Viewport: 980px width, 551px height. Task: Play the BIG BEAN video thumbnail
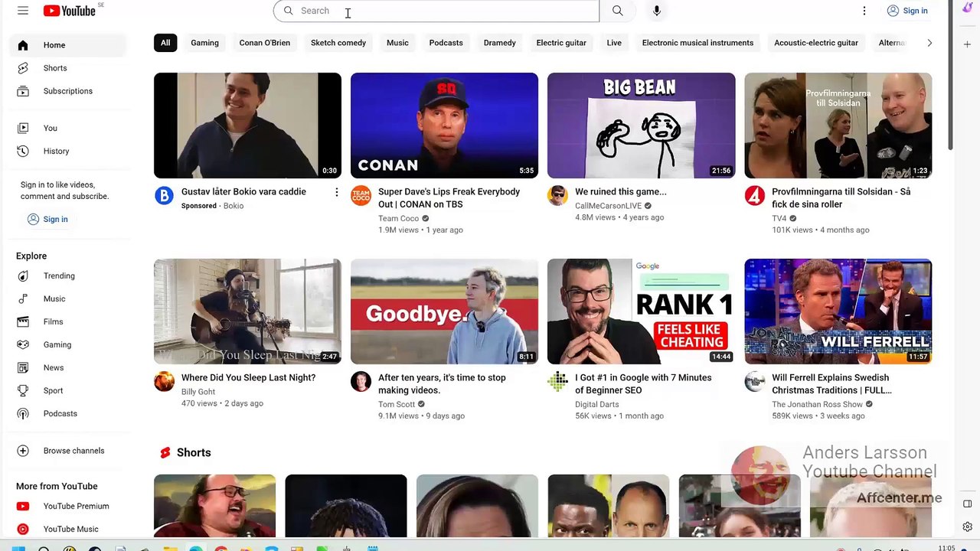click(642, 126)
